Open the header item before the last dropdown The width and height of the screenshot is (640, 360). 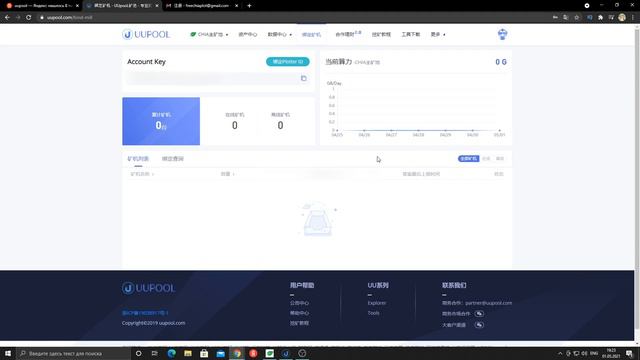[410, 34]
